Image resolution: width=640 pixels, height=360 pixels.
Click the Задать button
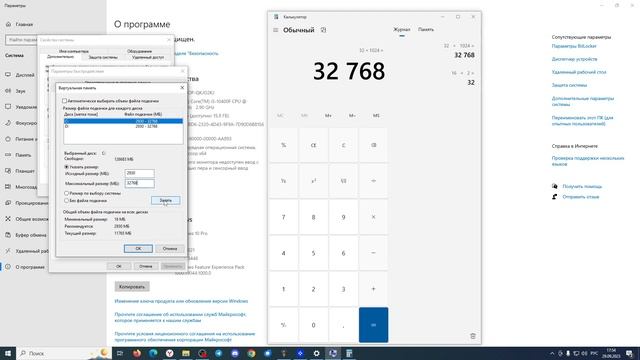pos(165,200)
